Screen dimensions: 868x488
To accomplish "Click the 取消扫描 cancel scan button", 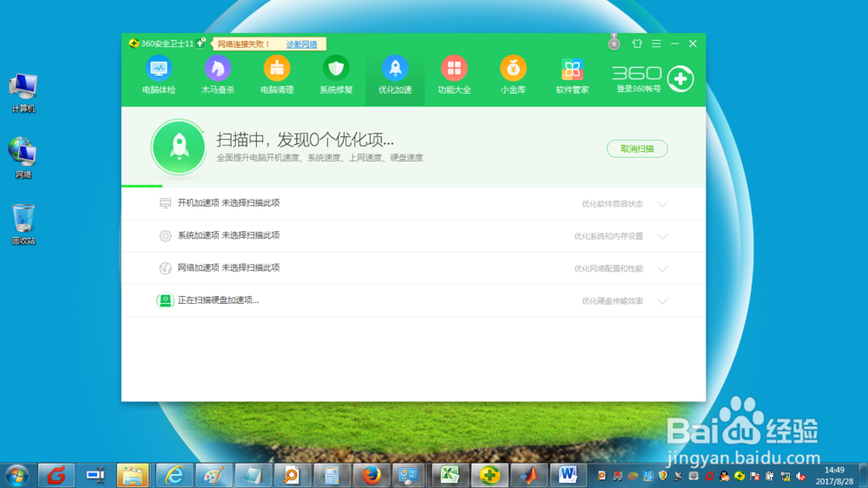I will click(x=637, y=148).
